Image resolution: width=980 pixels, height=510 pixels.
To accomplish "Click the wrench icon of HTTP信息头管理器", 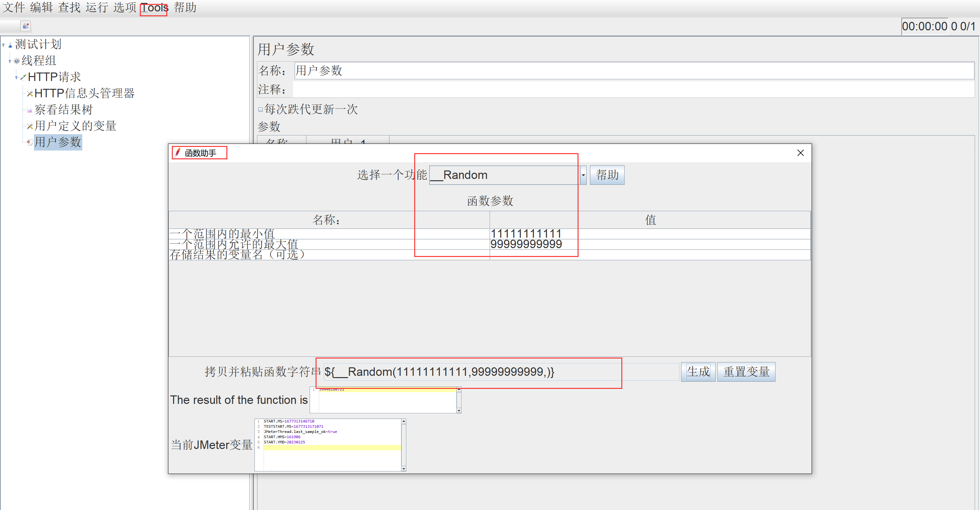I will pyautogui.click(x=30, y=94).
